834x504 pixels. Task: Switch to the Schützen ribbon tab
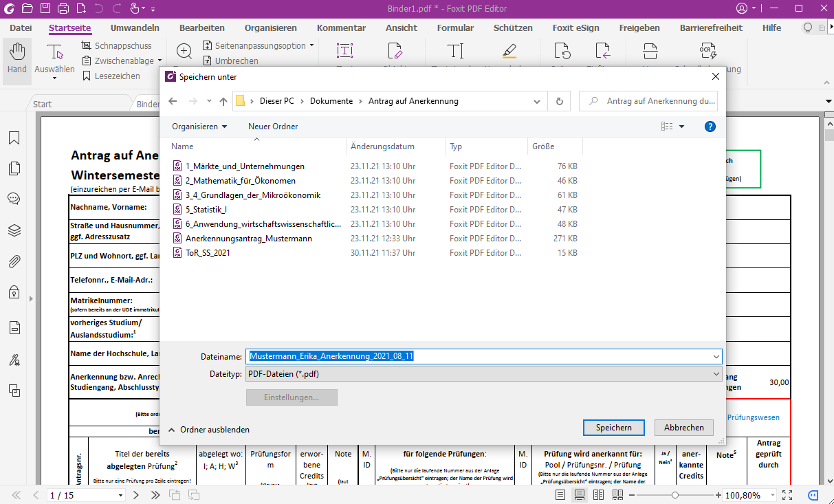coord(513,28)
